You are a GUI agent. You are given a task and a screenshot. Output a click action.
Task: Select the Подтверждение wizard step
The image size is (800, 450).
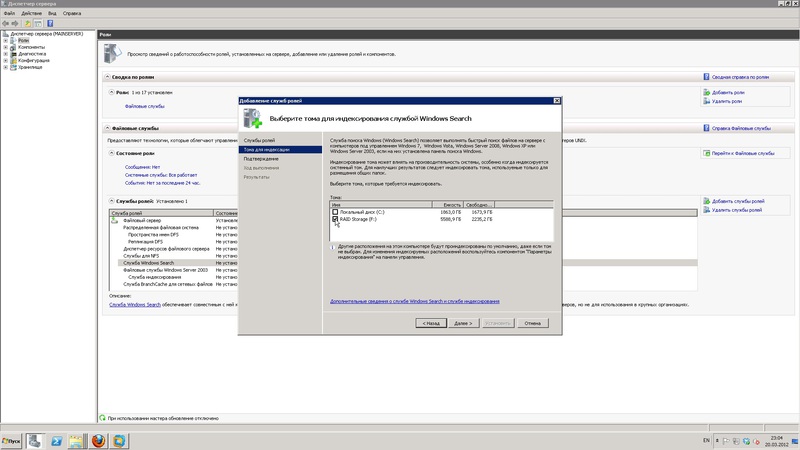[x=261, y=159]
